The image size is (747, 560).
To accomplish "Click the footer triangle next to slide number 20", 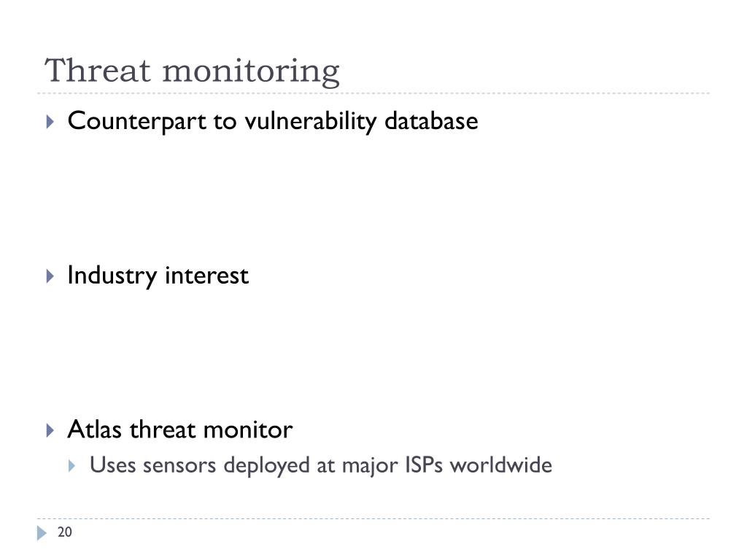I will pos(42,533).
